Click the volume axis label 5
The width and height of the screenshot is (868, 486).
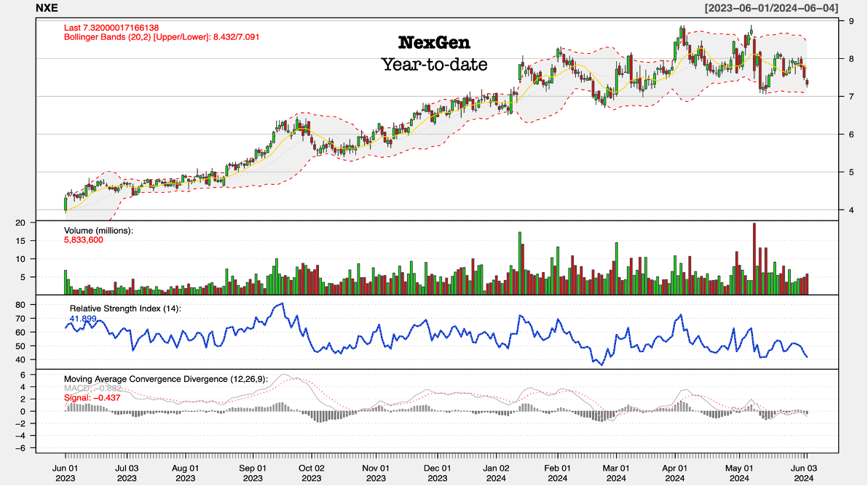(23, 277)
